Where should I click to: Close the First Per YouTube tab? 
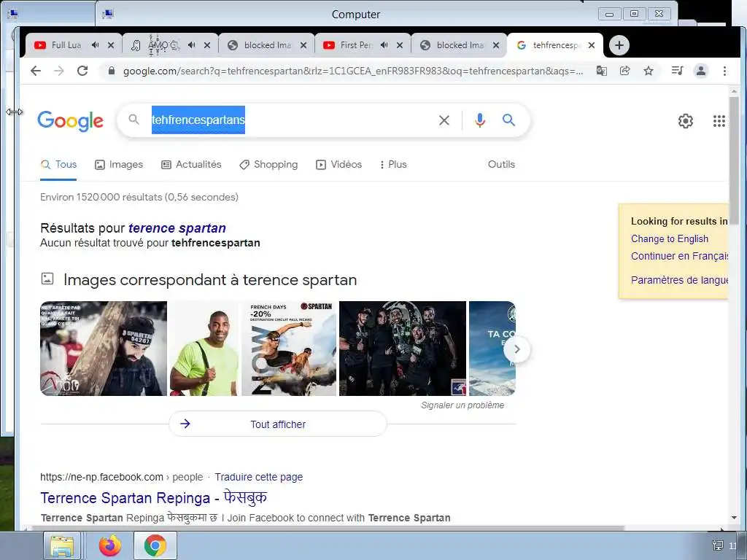coord(400,45)
